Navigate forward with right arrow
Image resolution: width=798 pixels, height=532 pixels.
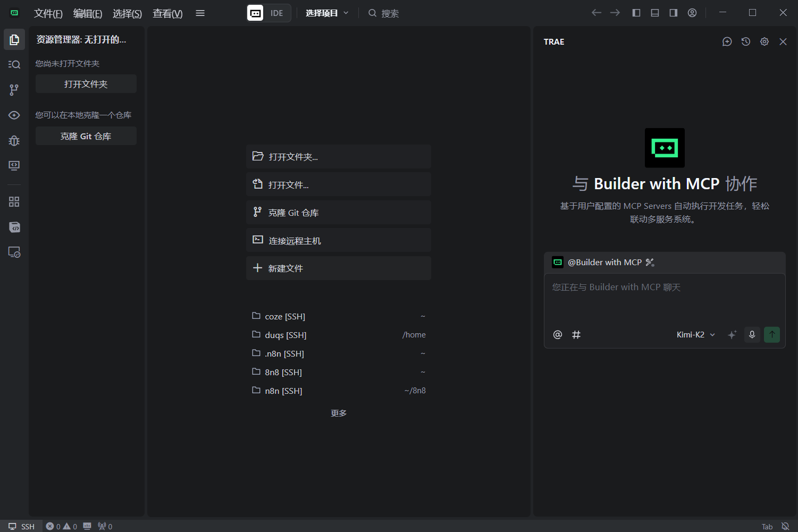615,13
